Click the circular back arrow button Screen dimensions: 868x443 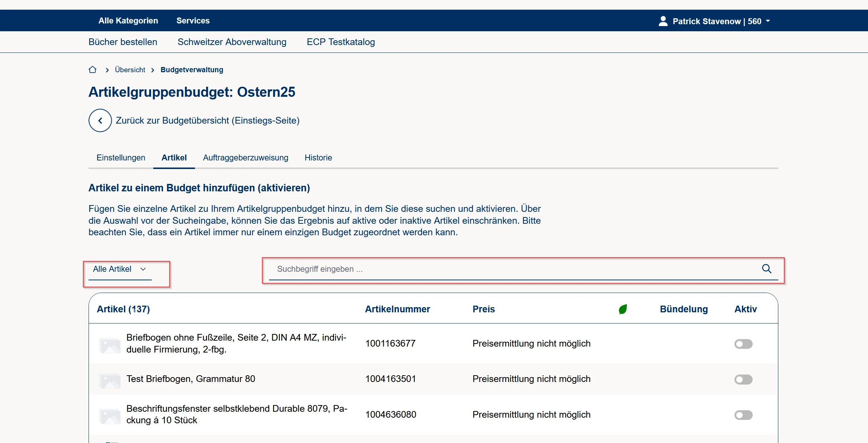point(100,120)
